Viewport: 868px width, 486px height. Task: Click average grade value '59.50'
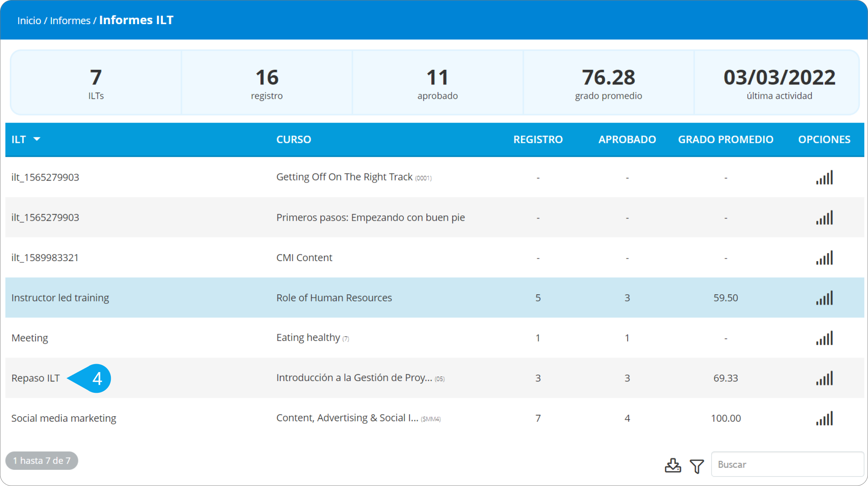coord(725,298)
